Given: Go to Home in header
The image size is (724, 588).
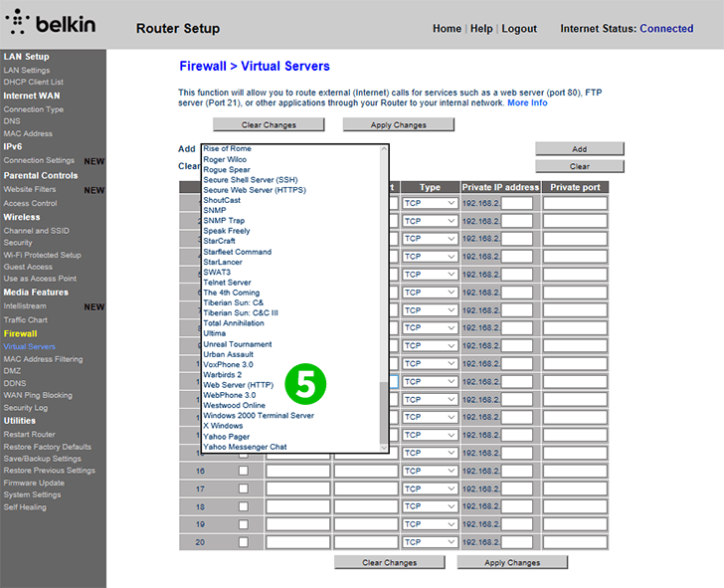Looking at the screenshot, I should click(x=447, y=29).
